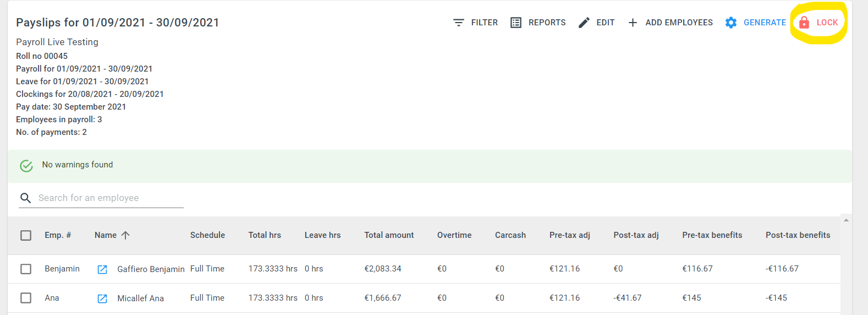Click the search magnifier icon
The height and width of the screenshot is (315, 868).
click(25, 198)
